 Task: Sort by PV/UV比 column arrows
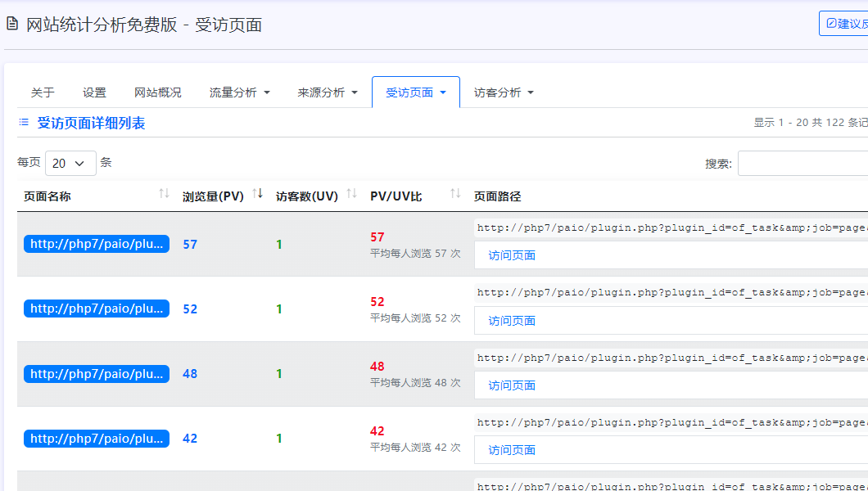[x=455, y=193]
